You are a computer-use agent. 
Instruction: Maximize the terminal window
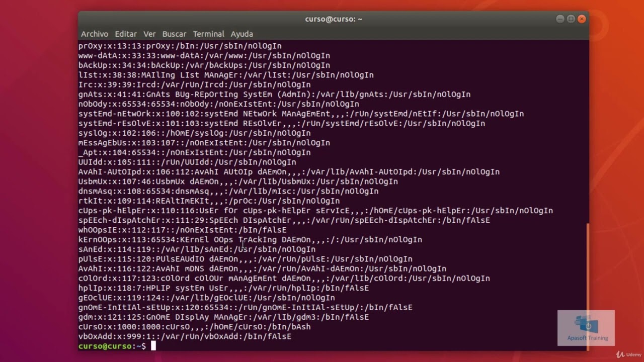(571, 19)
